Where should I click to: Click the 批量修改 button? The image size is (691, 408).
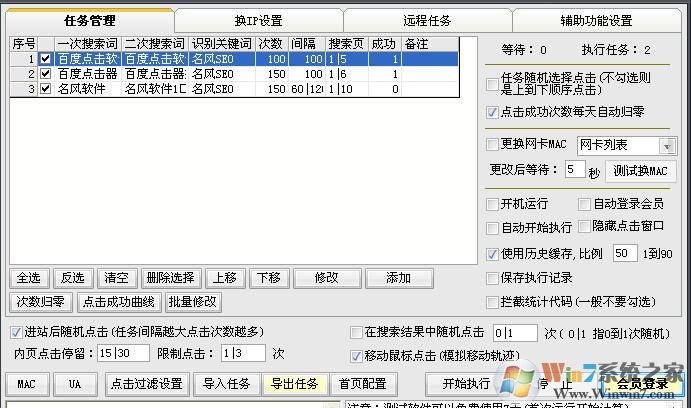(x=193, y=302)
